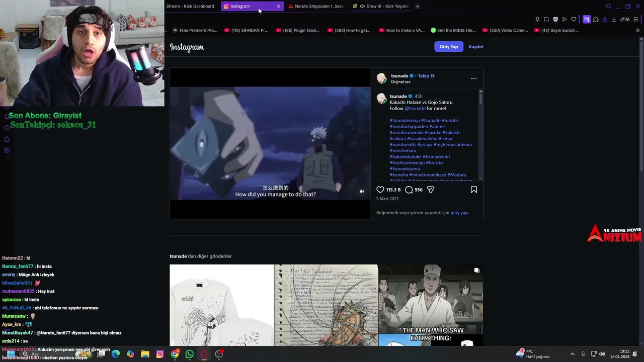Open (266) How to get... bookmark
Image resolution: width=644 pixels, height=362 pixels.
tap(349, 30)
